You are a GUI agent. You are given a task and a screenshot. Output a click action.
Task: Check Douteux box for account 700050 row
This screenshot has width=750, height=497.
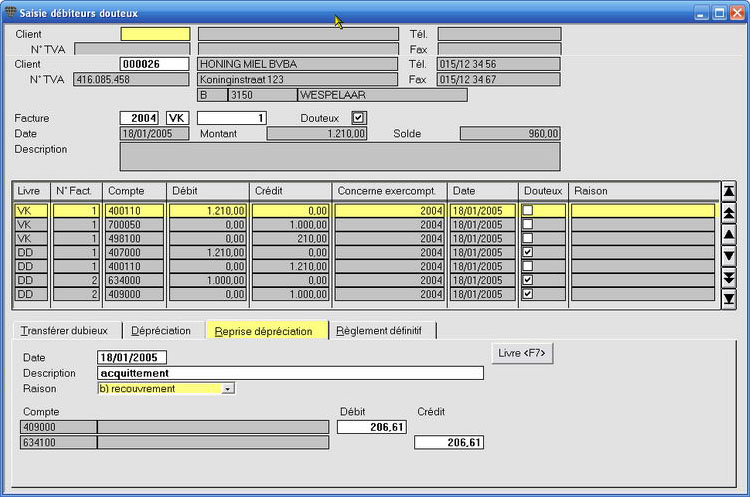click(528, 224)
